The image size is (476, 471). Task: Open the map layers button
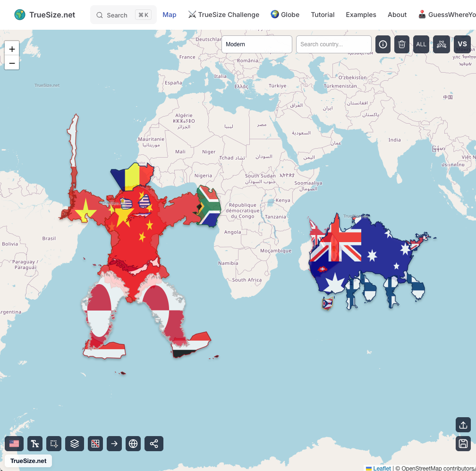(75, 444)
